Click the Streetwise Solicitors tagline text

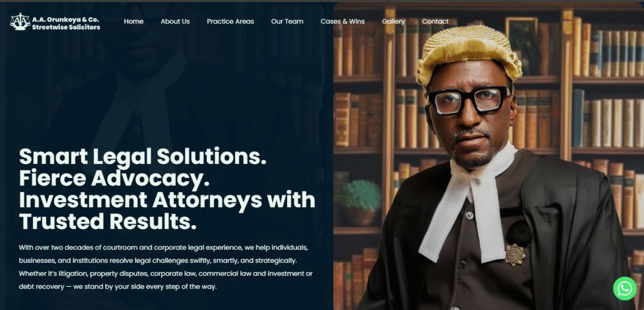66,27
